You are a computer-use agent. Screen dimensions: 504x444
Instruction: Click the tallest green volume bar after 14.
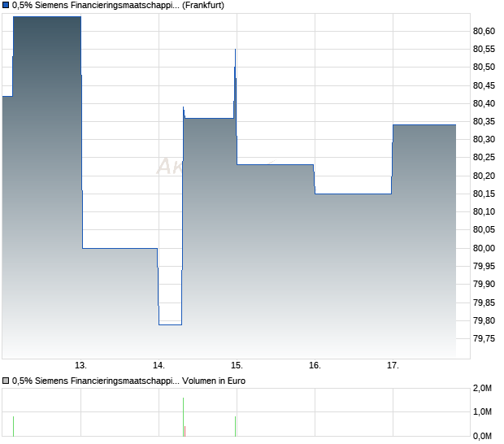pos(183,417)
